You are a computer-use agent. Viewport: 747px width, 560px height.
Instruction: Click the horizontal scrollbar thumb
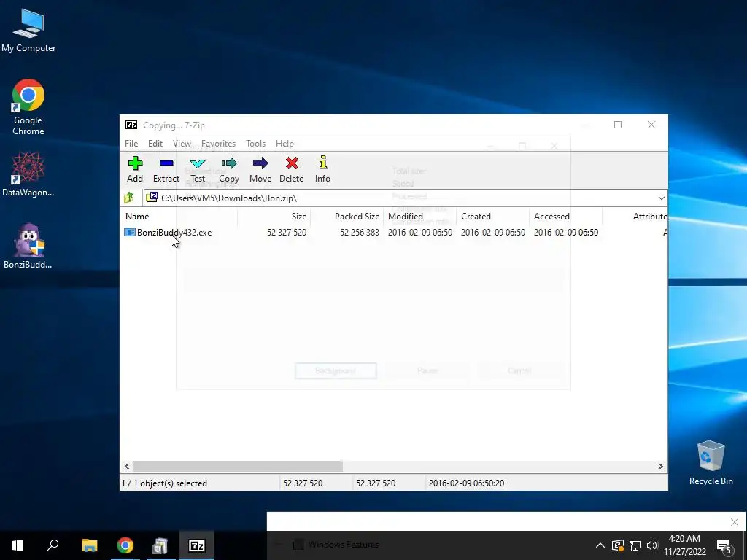point(238,466)
